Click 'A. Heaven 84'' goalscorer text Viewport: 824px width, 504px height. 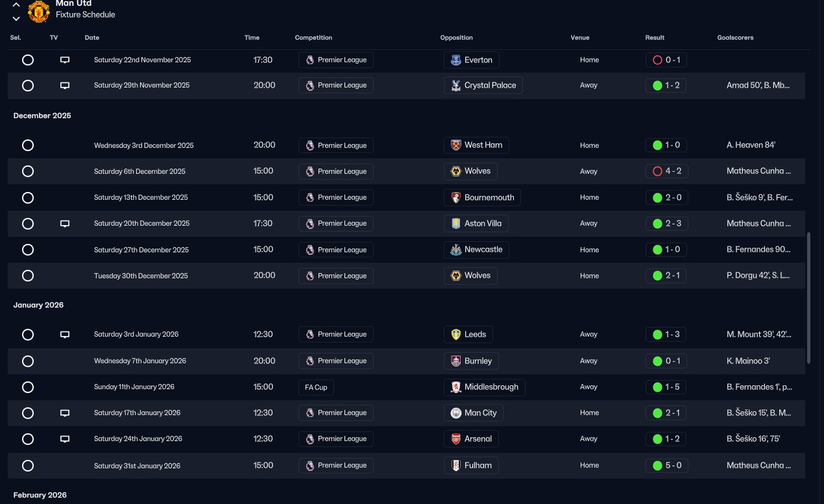pos(751,145)
